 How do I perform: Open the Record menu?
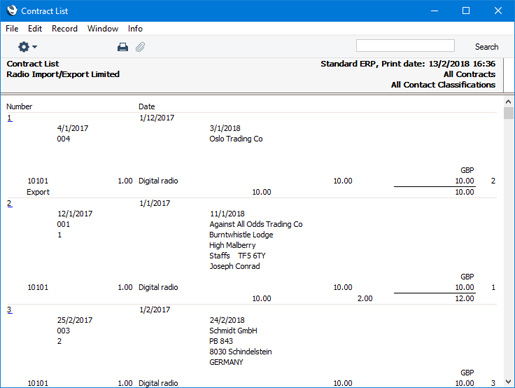click(x=64, y=29)
